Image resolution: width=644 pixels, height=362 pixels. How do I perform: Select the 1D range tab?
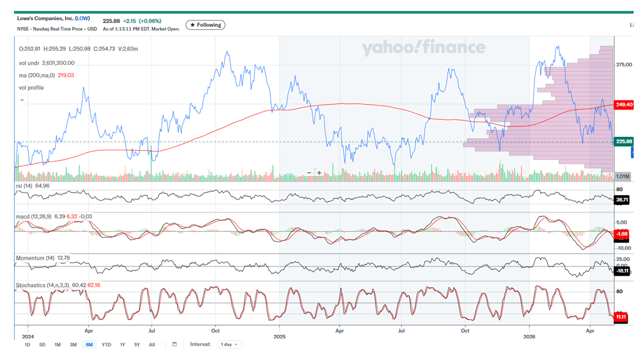point(27,345)
